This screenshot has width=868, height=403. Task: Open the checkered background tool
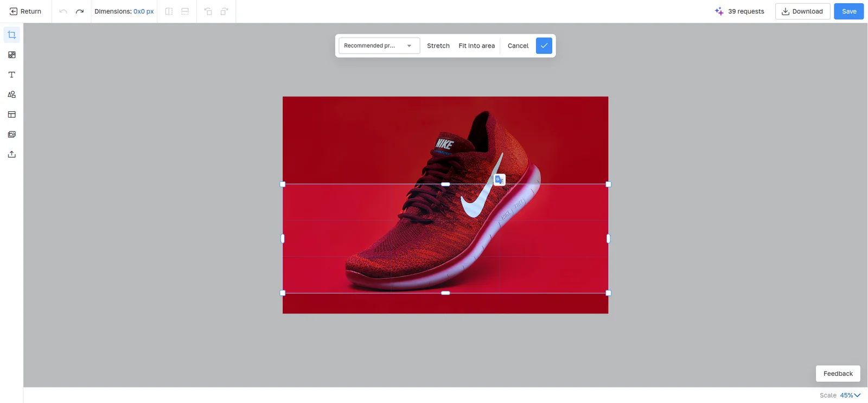click(12, 55)
